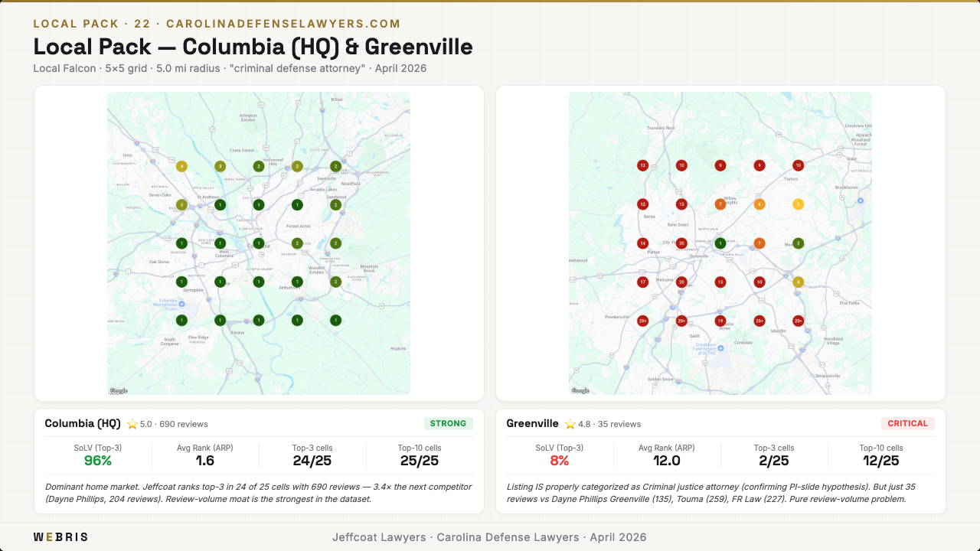Click the Greenville Top-10 cells value 12/25
Screen dimensions: 980x551
[x=881, y=461]
